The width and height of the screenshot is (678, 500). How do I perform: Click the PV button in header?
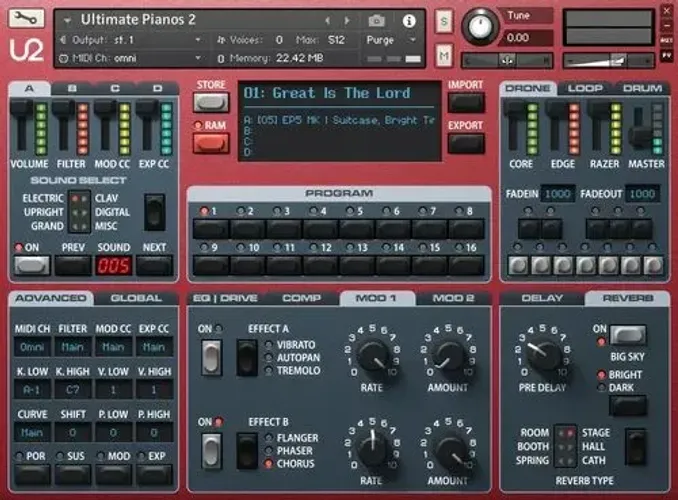click(x=666, y=55)
